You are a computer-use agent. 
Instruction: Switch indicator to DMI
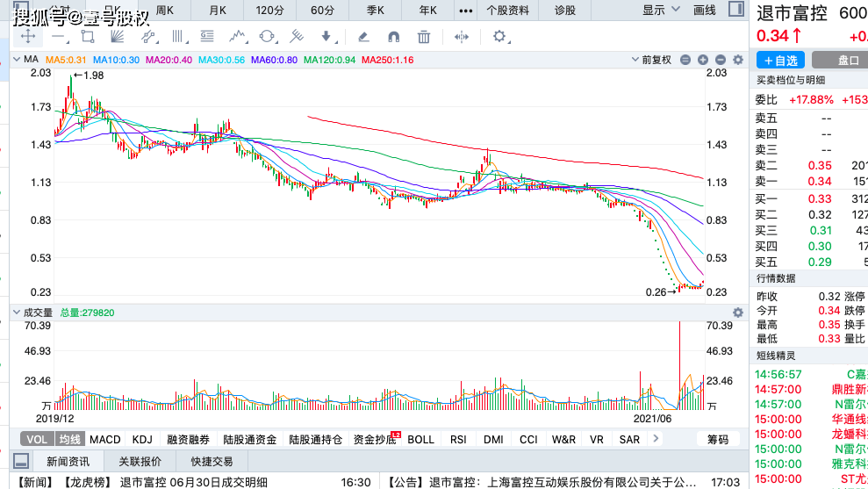[493, 439]
